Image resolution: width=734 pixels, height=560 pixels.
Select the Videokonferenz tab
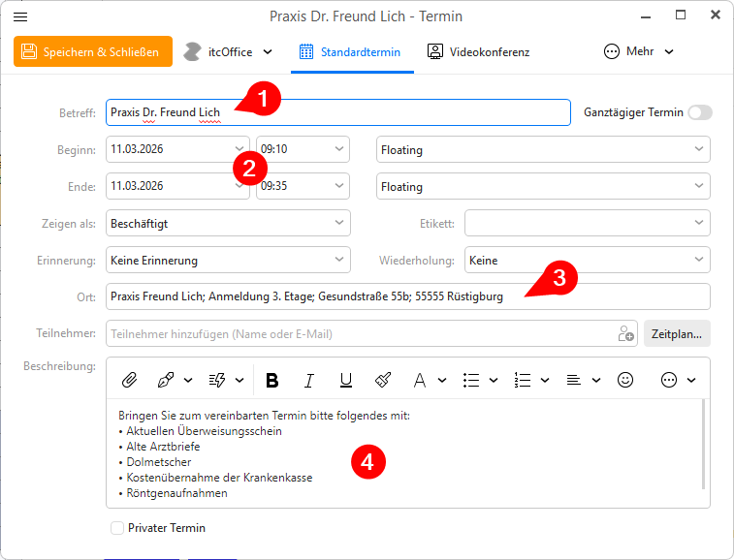coord(479,51)
